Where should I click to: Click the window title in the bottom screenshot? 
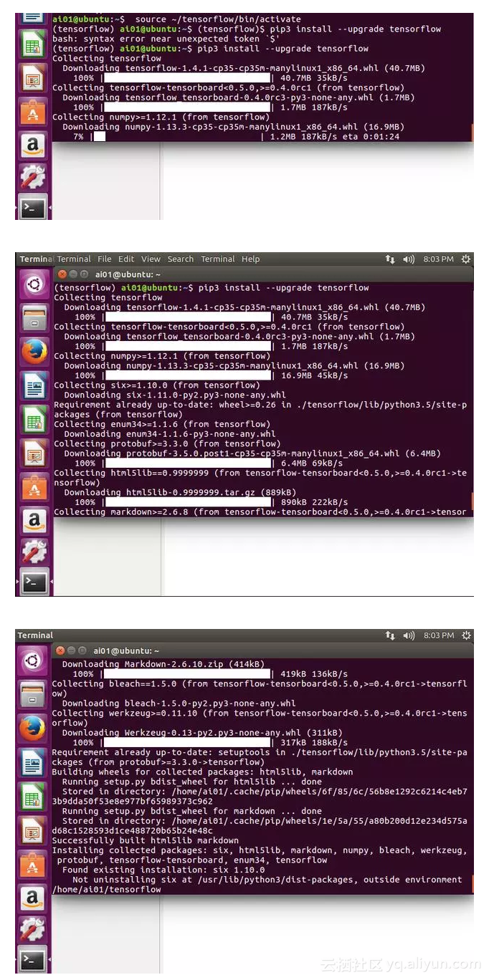tap(128, 651)
